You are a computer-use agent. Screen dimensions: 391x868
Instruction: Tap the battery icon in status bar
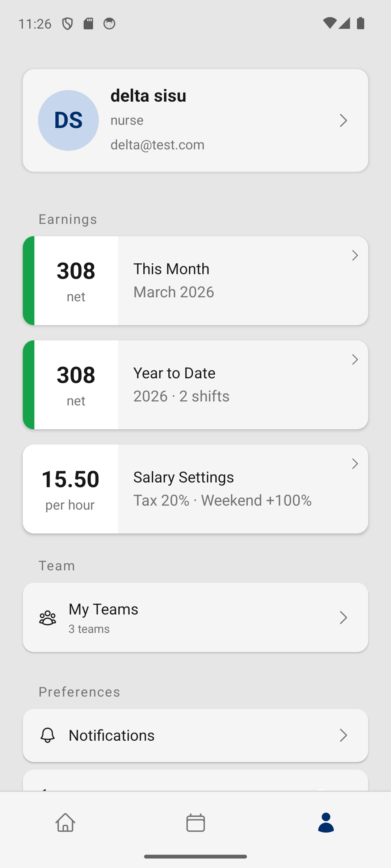(361, 23)
